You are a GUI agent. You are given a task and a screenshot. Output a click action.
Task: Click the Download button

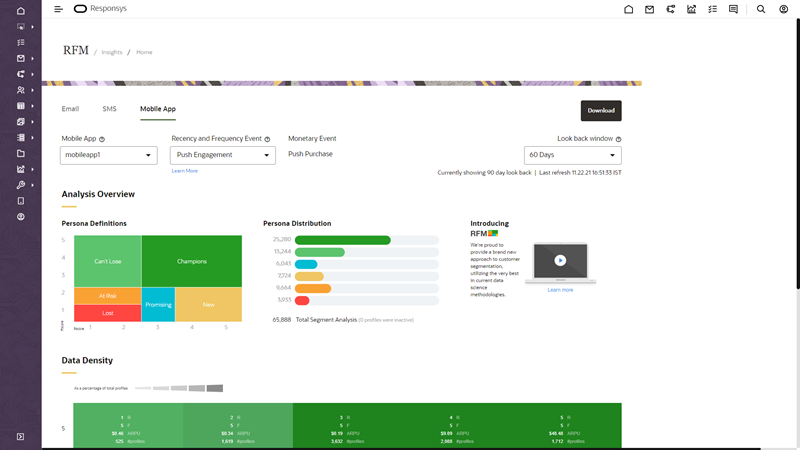point(601,111)
